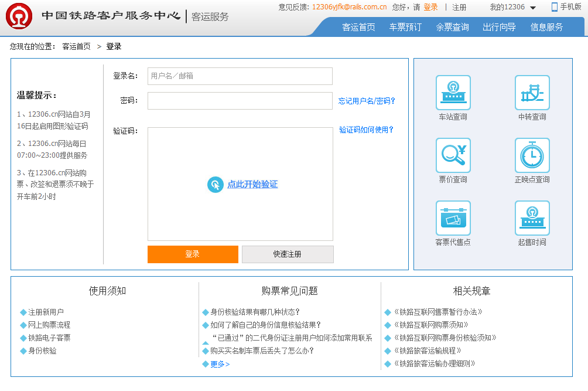Open the 中转查询 transfer query icon
The image size is (588, 391).
click(x=532, y=93)
